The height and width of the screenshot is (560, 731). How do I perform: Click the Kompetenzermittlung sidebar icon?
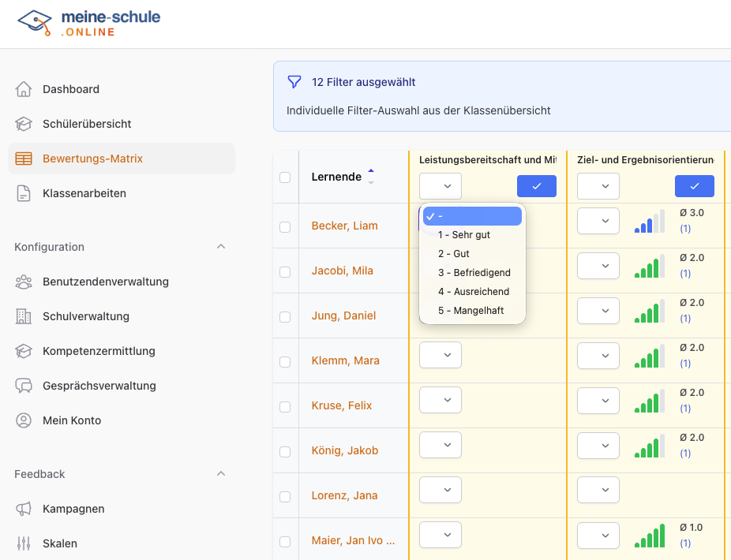[x=24, y=351]
